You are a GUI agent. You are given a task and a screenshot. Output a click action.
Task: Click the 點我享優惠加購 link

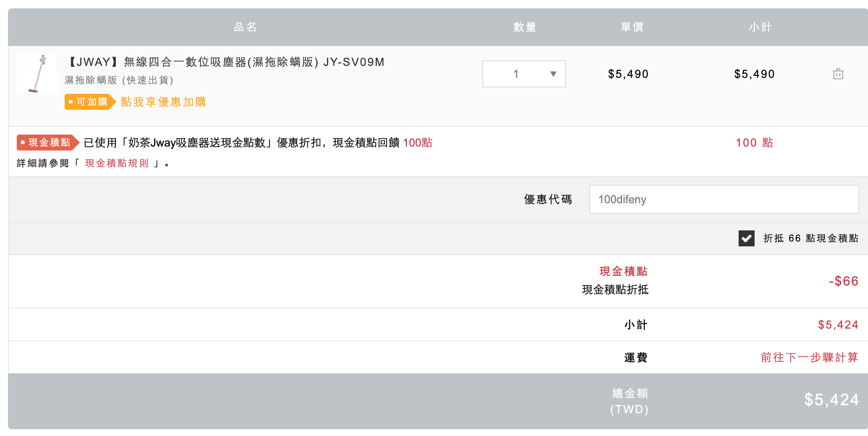click(x=163, y=102)
